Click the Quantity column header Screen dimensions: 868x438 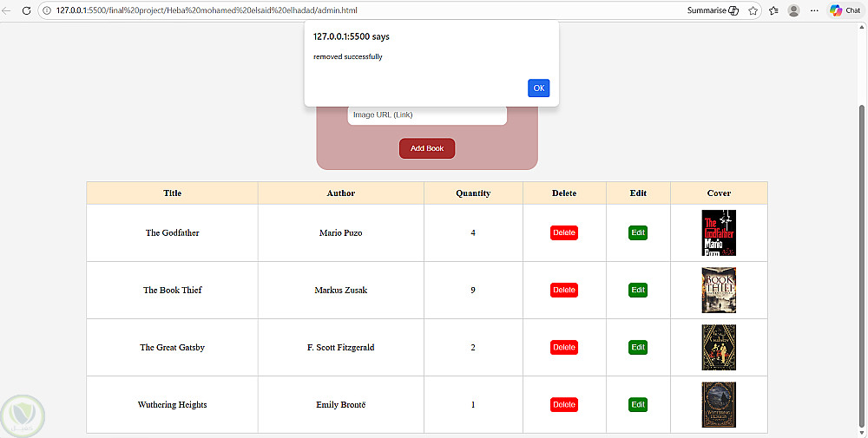(x=473, y=193)
